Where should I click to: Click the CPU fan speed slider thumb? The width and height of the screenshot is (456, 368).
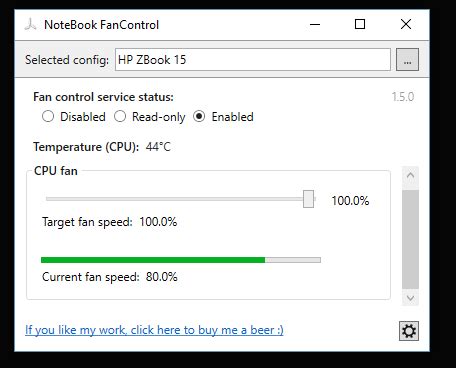308,199
